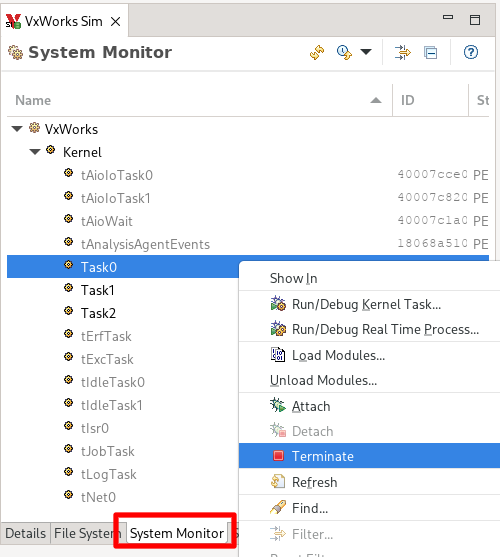Click the sort arrow in the Name column
Image resolution: width=500 pixels, height=557 pixels.
pyautogui.click(x=376, y=101)
